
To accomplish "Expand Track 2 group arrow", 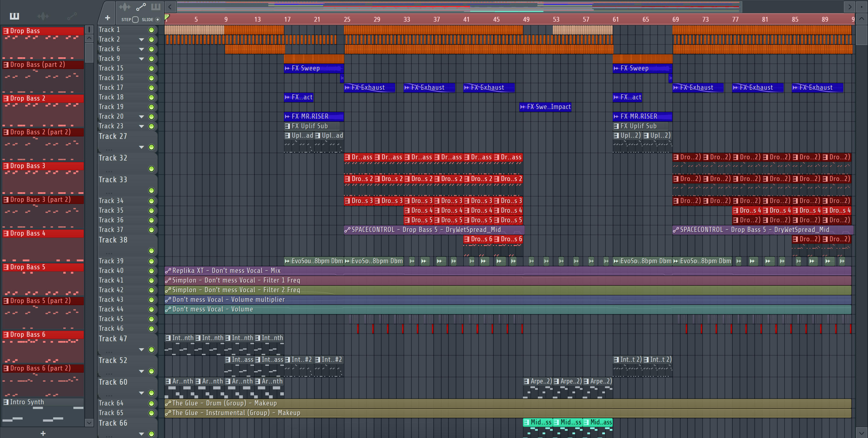I will [x=142, y=40].
